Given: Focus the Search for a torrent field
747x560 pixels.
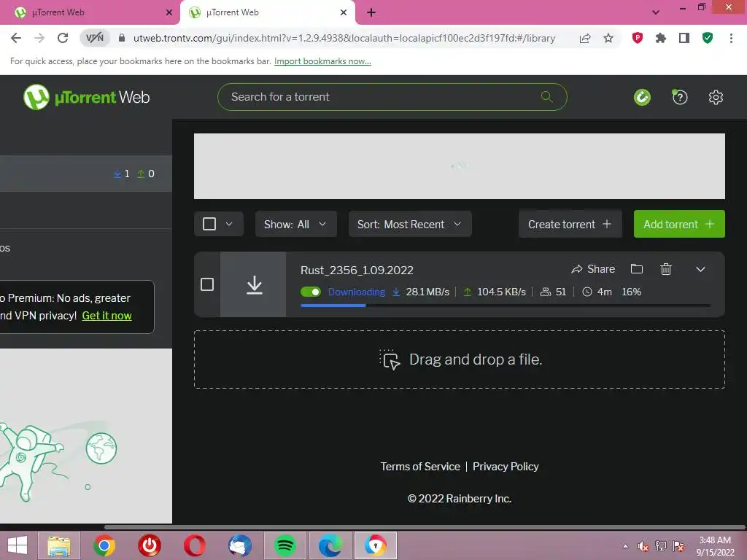Looking at the screenshot, I should (x=392, y=97).
